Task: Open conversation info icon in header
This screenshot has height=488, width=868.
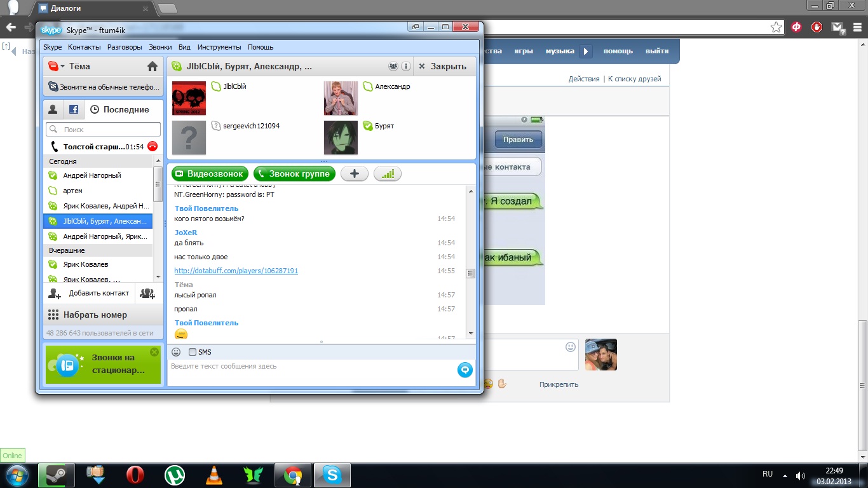Action: [405, 66]
